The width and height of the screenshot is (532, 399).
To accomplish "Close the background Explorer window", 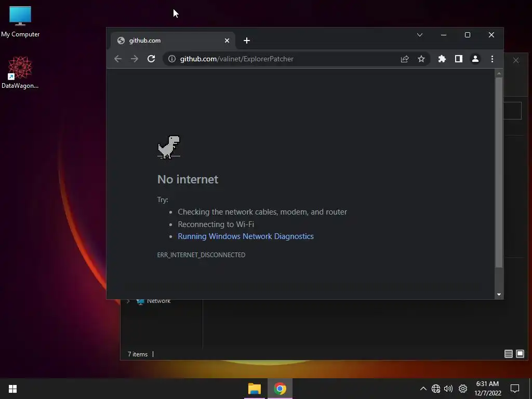I will pos(516,60).
